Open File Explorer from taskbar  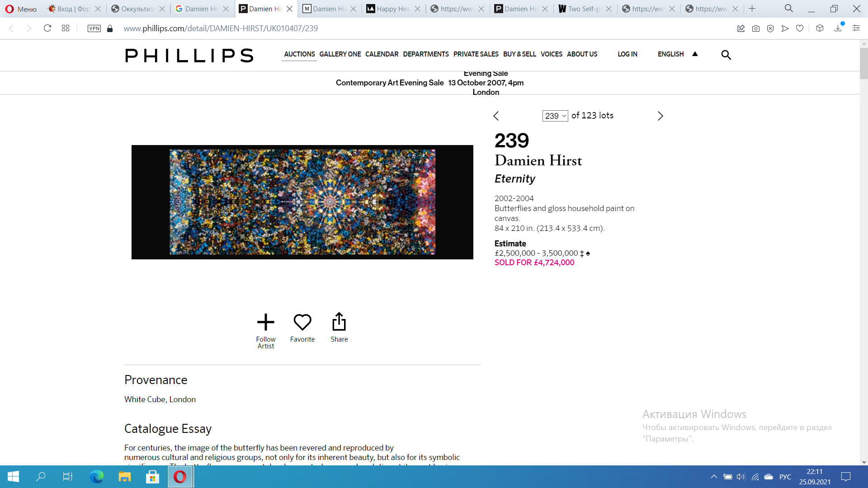pyautogui.click(x=124, y=477)
